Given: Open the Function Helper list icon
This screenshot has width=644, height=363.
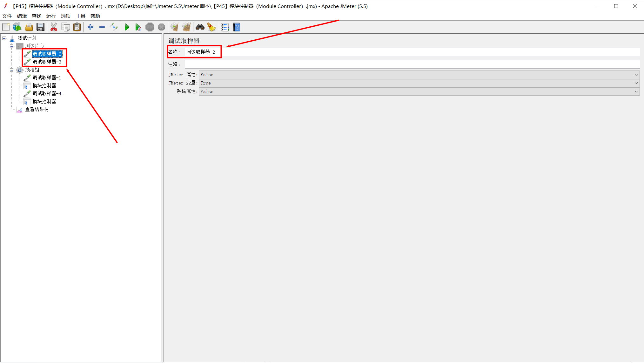Looking at the screenshot, I should click(225, 27).
